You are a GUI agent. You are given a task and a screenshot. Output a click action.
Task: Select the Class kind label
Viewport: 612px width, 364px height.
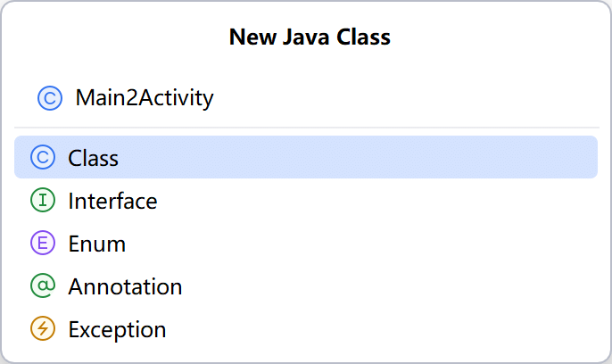click(94, 158)
